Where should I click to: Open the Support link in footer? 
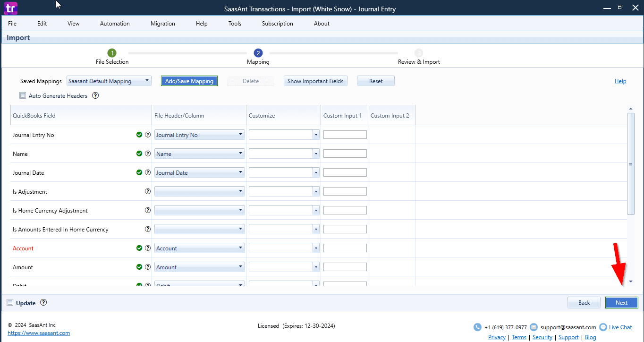point(568,337)
